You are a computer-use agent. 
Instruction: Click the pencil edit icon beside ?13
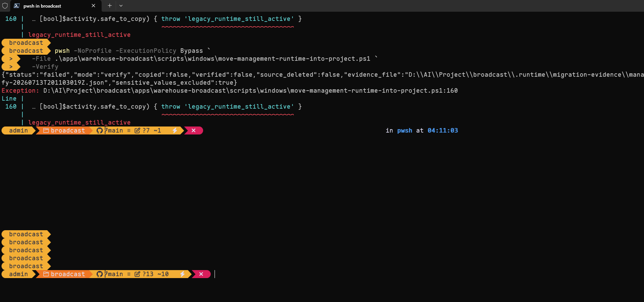click(137, 274)
